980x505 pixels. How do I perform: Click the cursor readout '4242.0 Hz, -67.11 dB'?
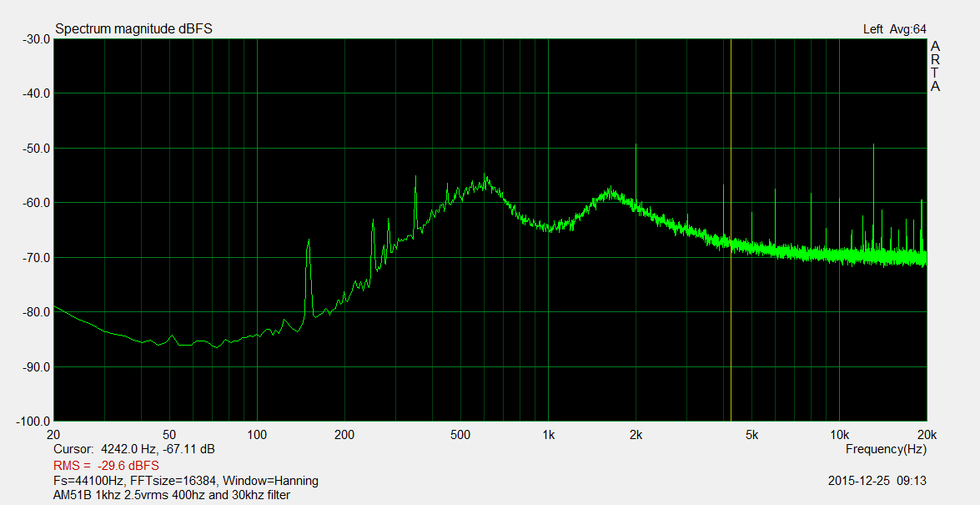point(158,449)
